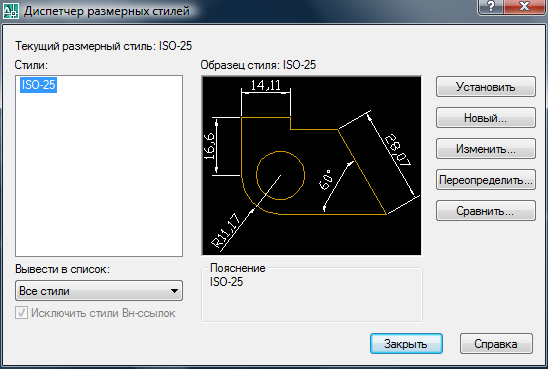Click the AutoCAD dialog icon in title bar

tap(10, 10)
